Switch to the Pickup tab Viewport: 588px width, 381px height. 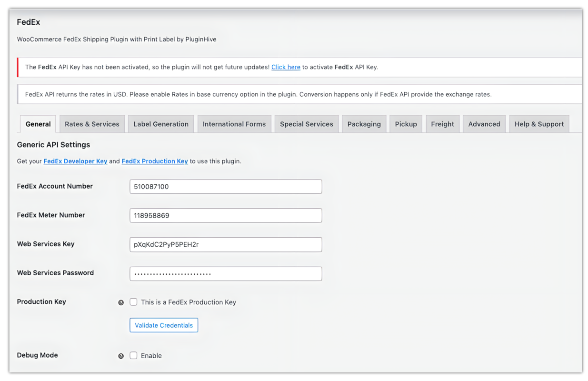[406, 124]
